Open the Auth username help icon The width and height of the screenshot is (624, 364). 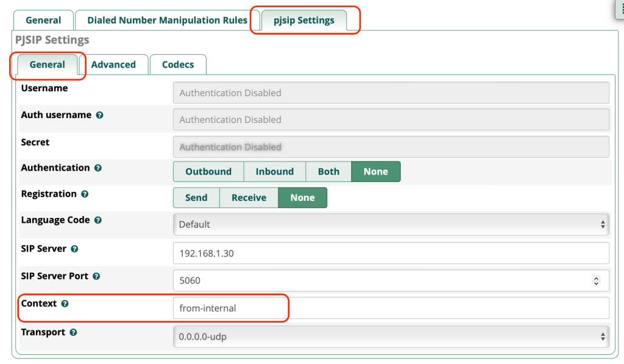tap(99, 115)
